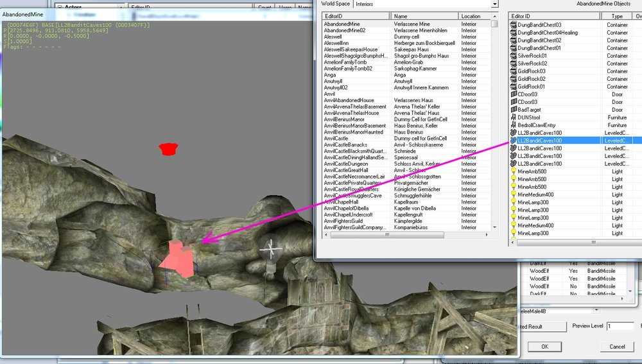The height and width of the screenshot is (364, 642).
Task: Click the BadTarget door icon
Action: click(514, 110)
